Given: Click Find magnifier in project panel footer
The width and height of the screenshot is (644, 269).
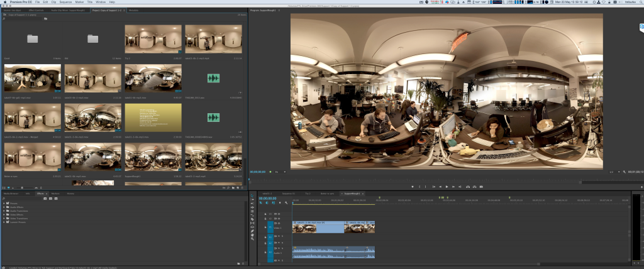Looking at the screenshot, I should 228,188.
